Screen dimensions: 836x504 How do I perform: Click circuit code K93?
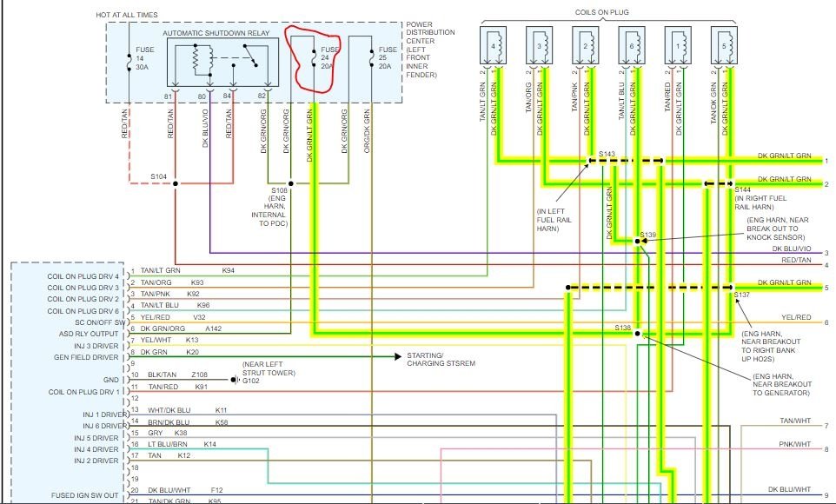pos(197,282)
